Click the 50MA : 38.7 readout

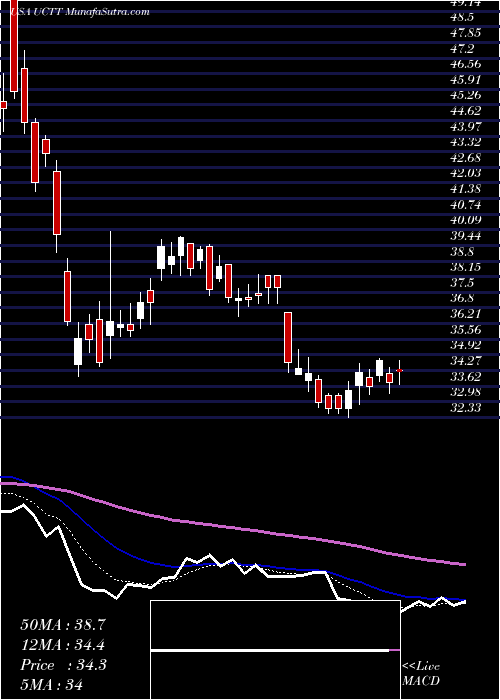pyautogui.click(x=63, y=625)
